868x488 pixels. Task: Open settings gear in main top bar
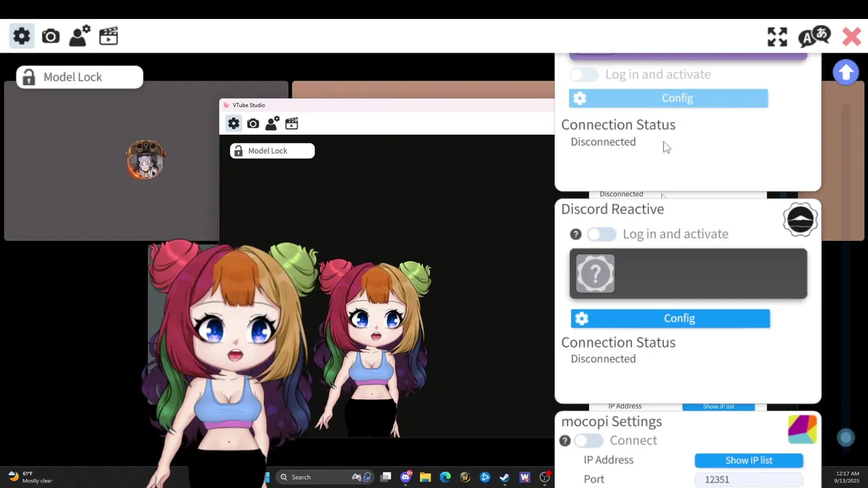(22, 36)
